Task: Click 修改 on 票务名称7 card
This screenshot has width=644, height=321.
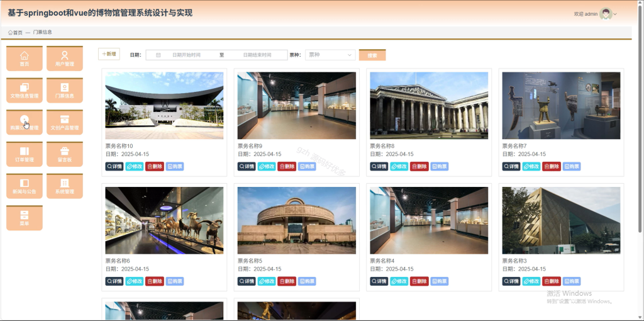Action: tap(531, 166)
